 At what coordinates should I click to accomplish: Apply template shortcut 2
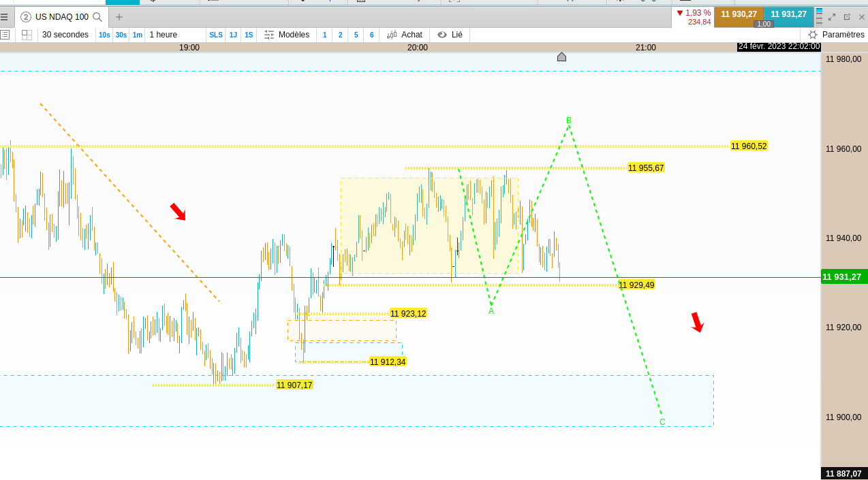point(341,35)
